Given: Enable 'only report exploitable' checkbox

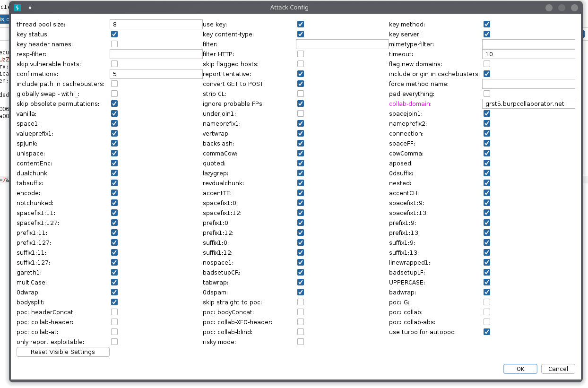Looking at the screenshot, I should [x=114, y=342].
